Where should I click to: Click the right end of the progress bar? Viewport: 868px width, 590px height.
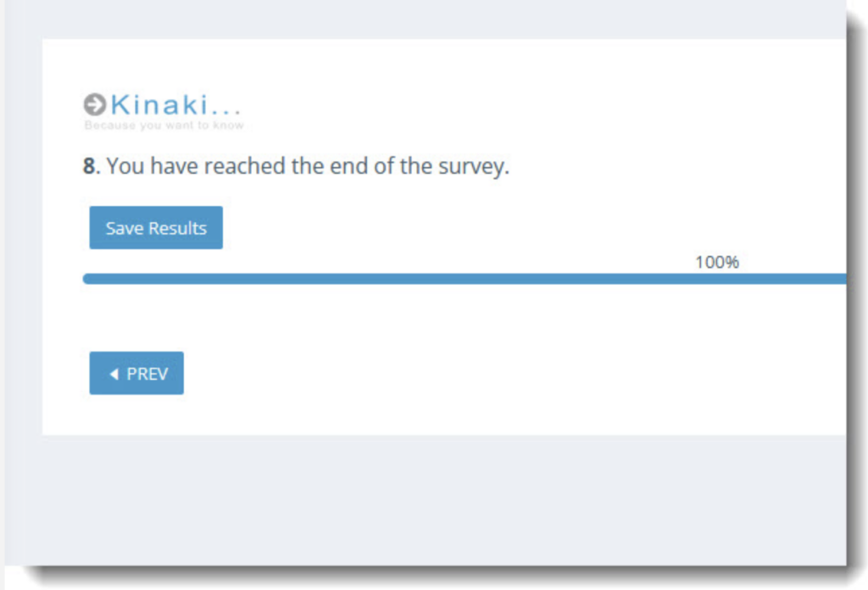point(840,278)
